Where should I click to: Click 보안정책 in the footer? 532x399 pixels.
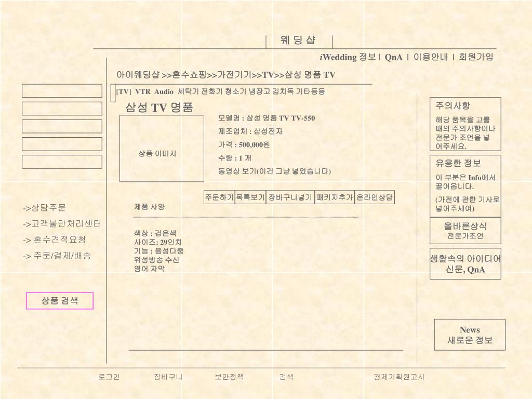[x=229, y=377]
